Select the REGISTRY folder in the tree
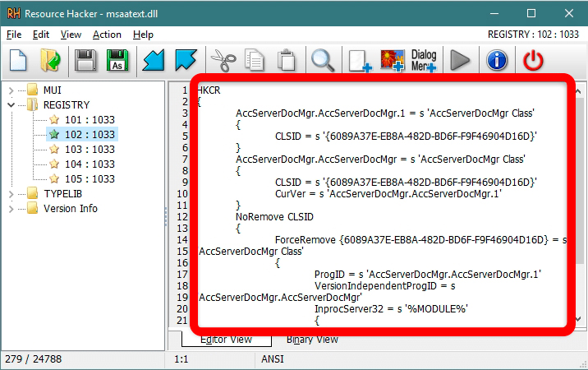This screenshot has height=370, width=588. (67, 104)
